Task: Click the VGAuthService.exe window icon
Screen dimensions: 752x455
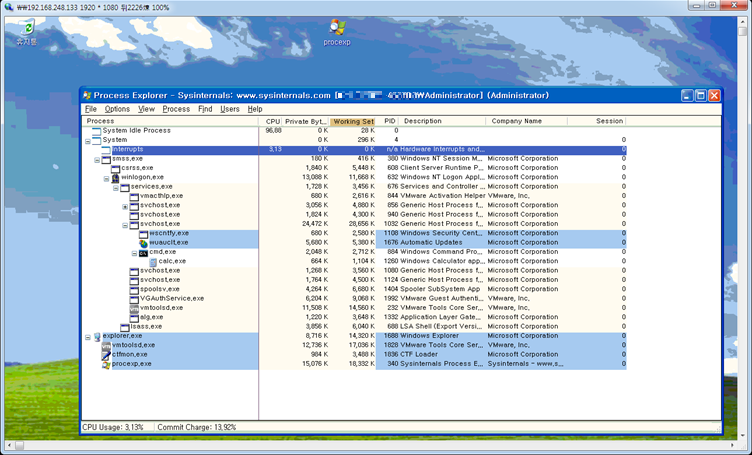Action: click(134, 299)
